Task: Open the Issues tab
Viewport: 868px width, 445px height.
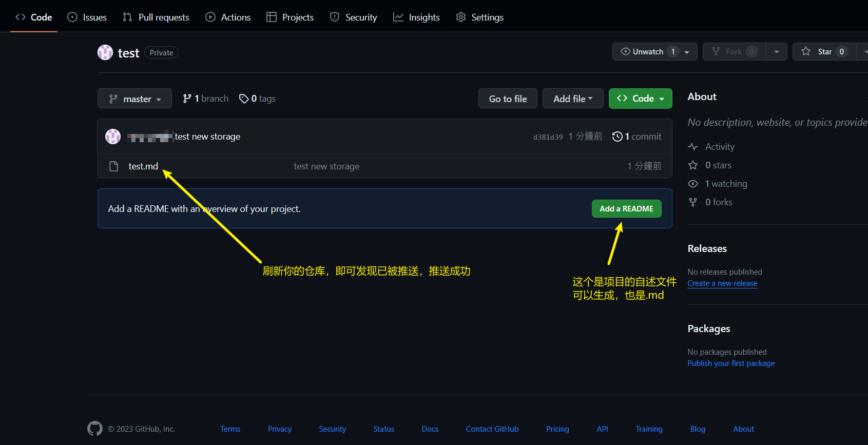Action: click(87, 17)
